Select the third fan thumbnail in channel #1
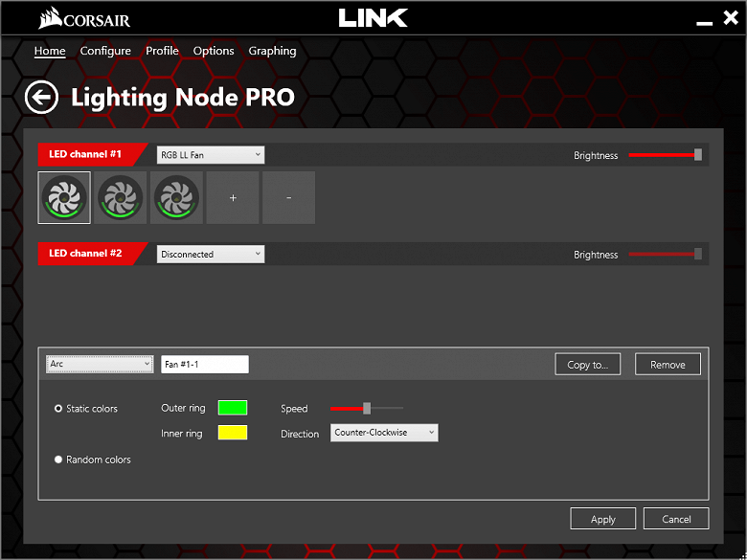Screen dimensions: 747x560 click(x=177, y=197)
